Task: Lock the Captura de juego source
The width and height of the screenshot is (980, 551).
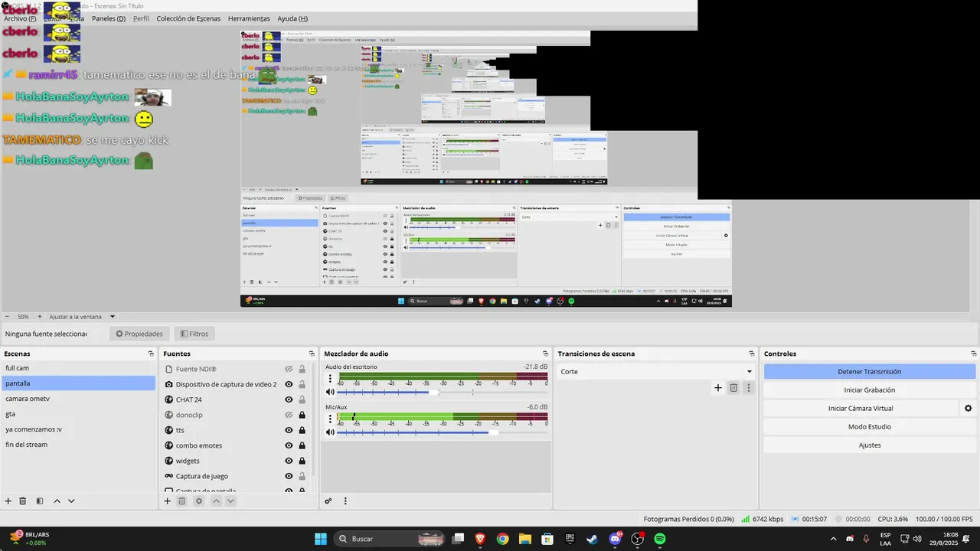Action: point(302,476)
